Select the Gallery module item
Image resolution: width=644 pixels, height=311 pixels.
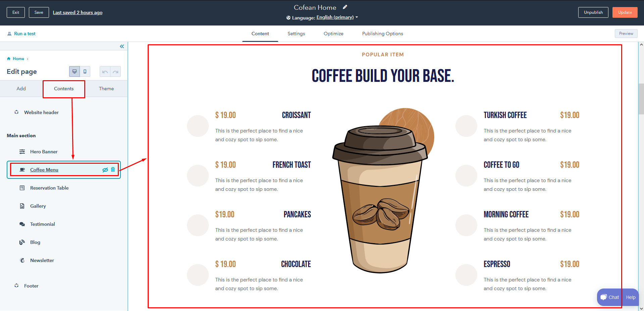click(x=38, y=206)
